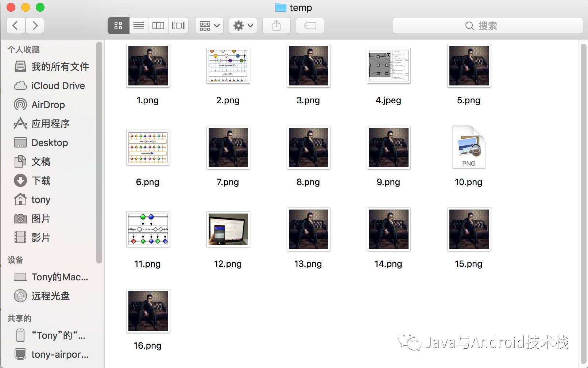Select the 6.png marble diagram thumbnail
Image resolution: width=588 pixels, height=368 pixels.
pyautogui.click(x=148, y=147)
